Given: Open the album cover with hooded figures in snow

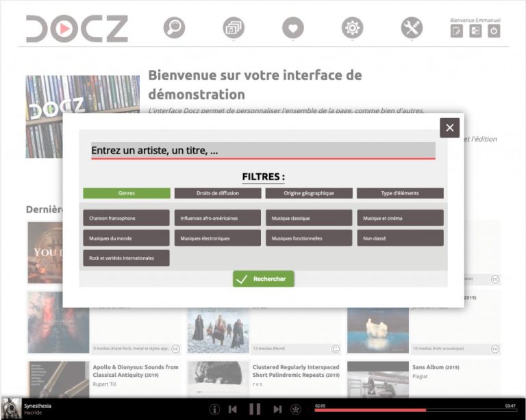Looking at the screenshot, I should pos(218,330).
